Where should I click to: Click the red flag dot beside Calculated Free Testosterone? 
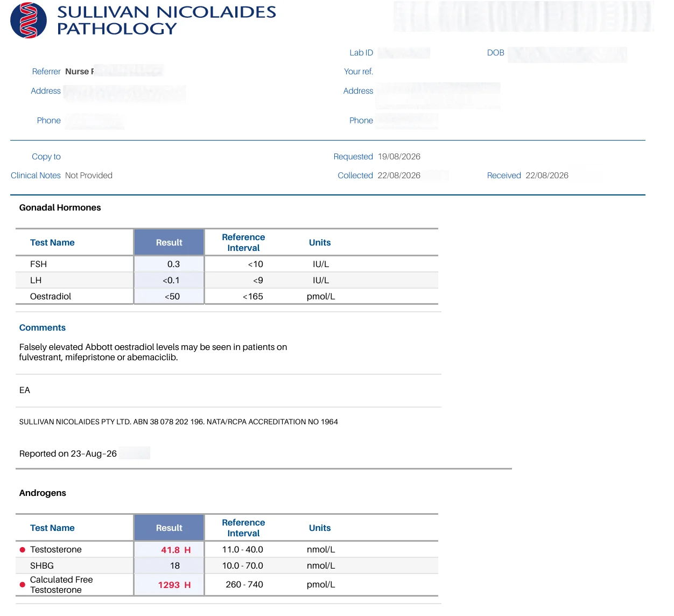(x=23, y=585)
